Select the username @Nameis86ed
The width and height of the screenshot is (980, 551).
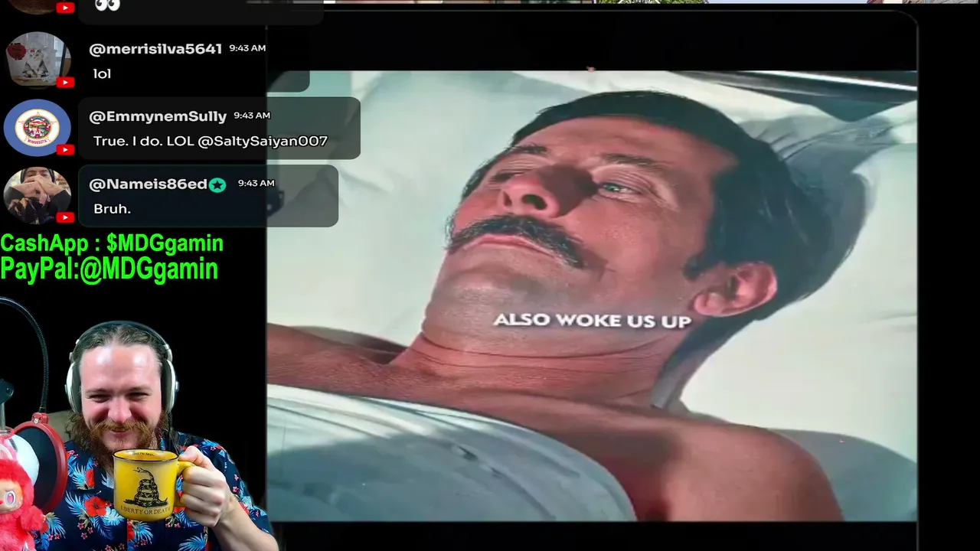[148, 184]
